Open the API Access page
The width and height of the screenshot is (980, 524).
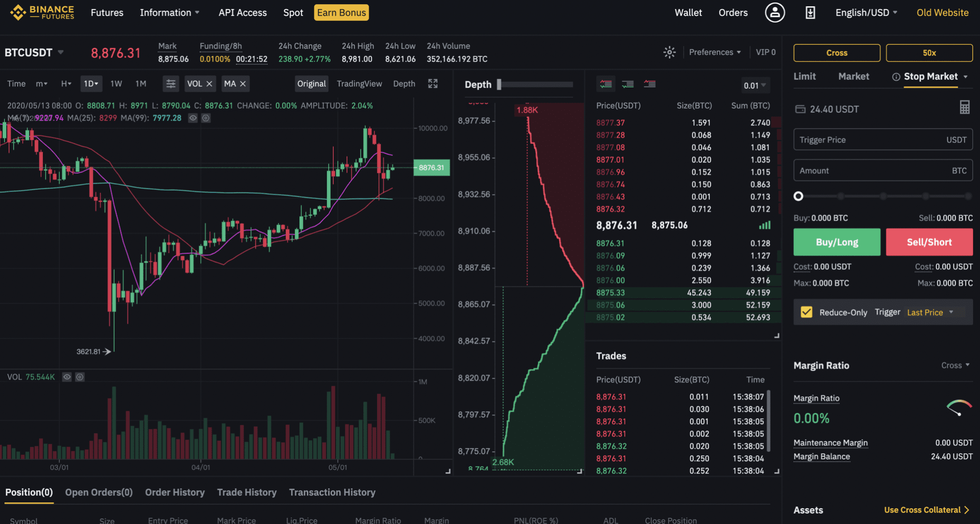coord(243,12)
